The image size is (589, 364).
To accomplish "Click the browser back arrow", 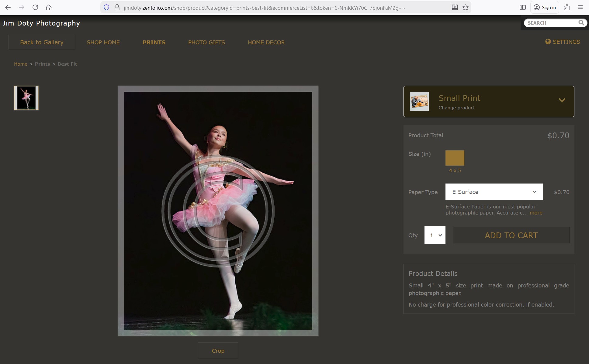I will pos(8,8).
